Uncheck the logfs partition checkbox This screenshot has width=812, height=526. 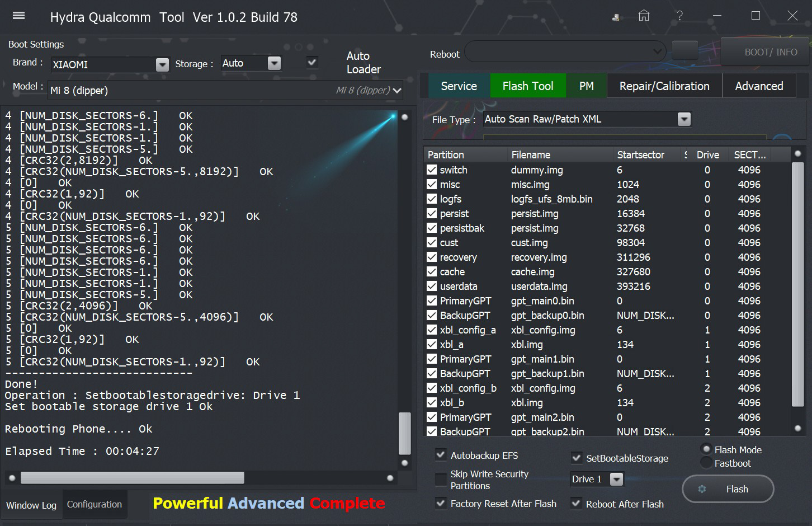pos(432,199)
